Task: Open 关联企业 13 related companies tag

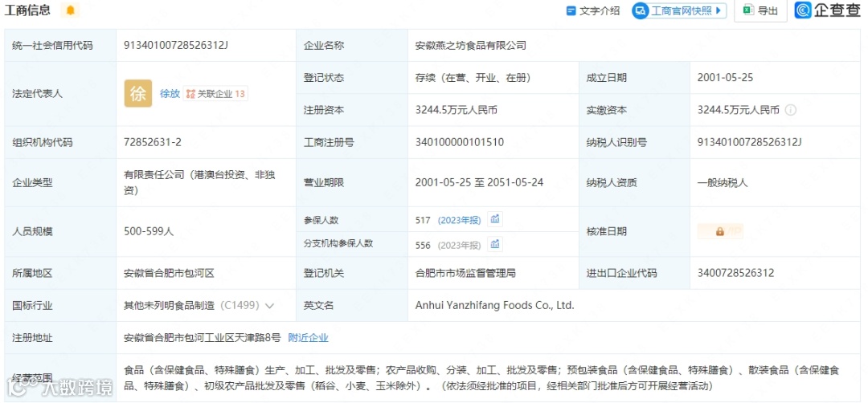Action: tap(216, 94)
